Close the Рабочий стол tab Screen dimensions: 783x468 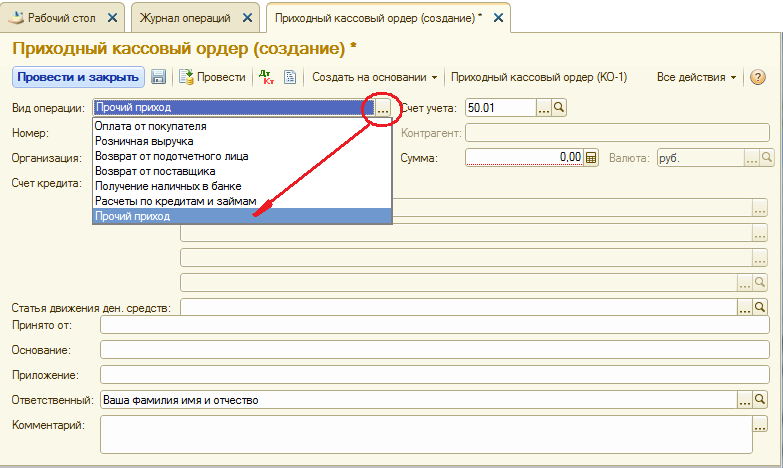click(x=111, y=18)
